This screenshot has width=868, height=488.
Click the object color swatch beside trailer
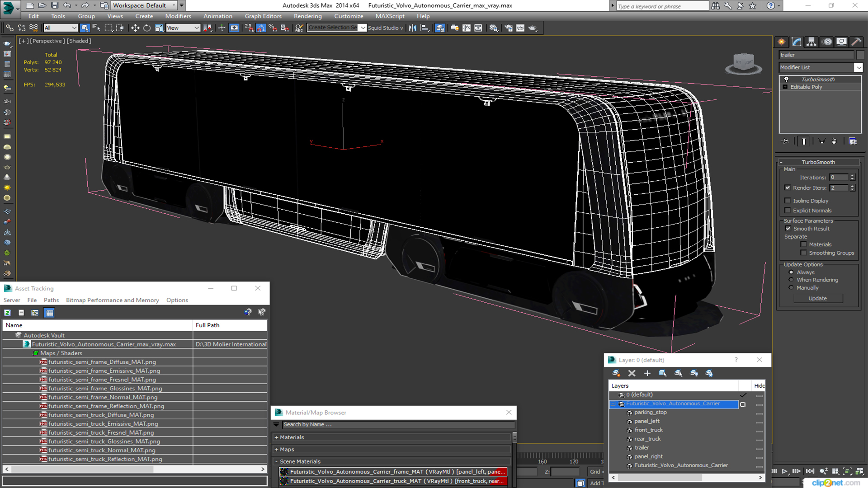click(860, 55)
